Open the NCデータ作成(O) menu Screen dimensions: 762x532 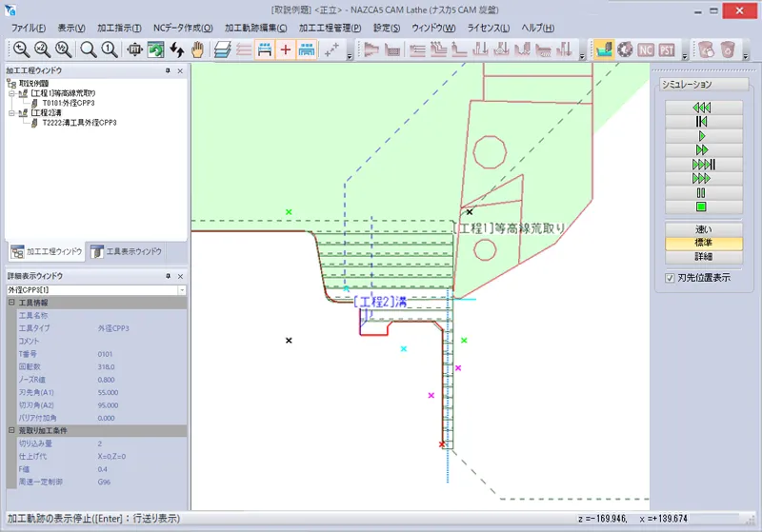tap(183, 28)
